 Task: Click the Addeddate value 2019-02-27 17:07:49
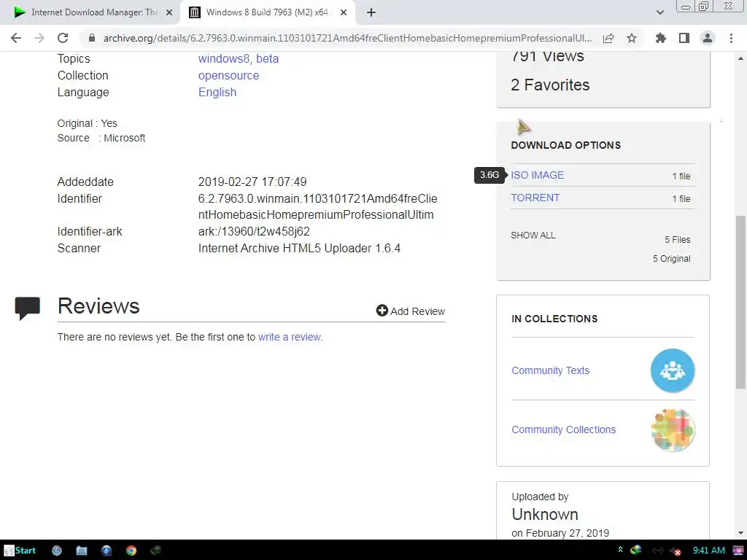pyautogui.click(x=252, y=182)
